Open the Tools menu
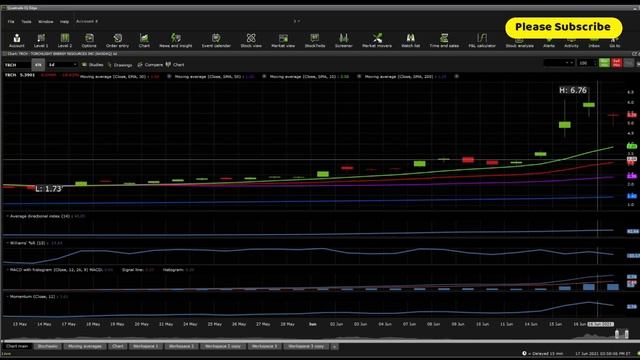The height and width of the screenshot is (360, 640). tap(26, 21)
